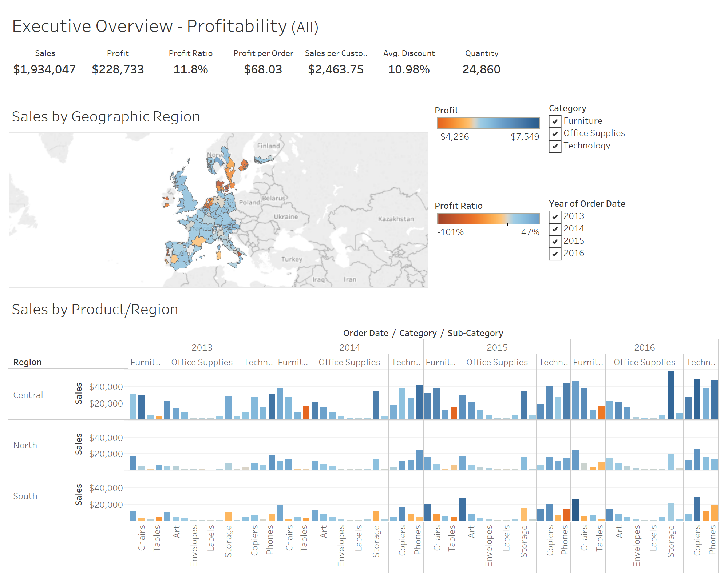
Task: Select the Techn.. header under 2015
Action: tap(553, 362)
